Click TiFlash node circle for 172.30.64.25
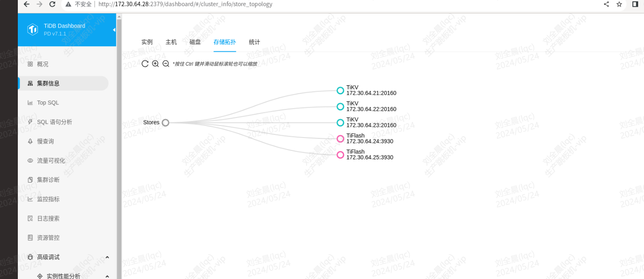 pyautogui.click(x=340, y=155)
